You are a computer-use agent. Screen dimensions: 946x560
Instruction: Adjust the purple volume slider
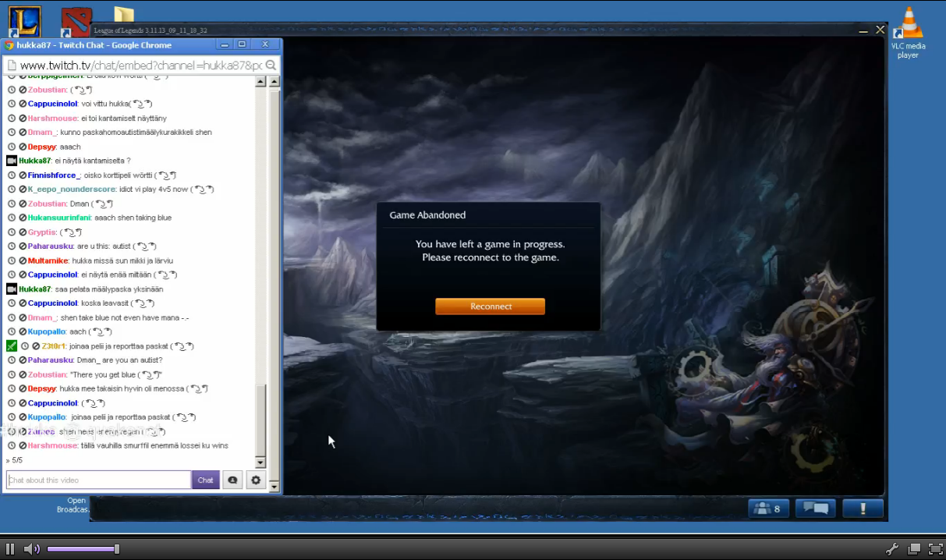pyautogui.click(x=83, y=549)
